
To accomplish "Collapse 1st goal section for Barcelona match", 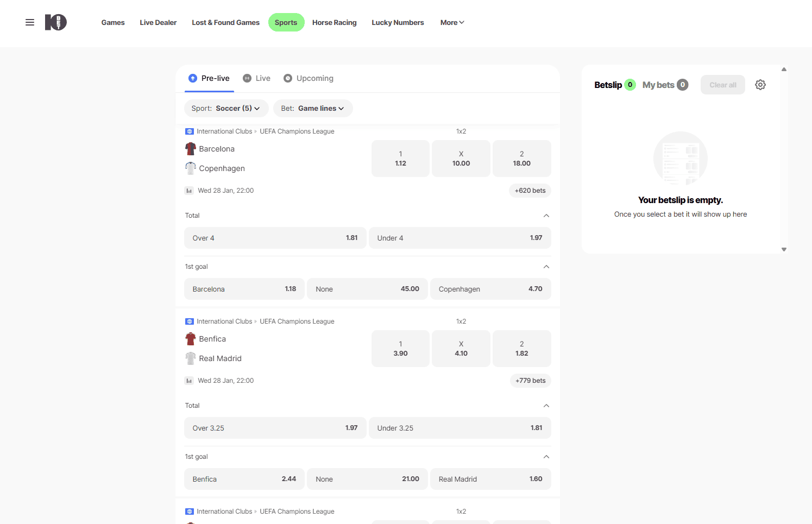I will point(546,267).
